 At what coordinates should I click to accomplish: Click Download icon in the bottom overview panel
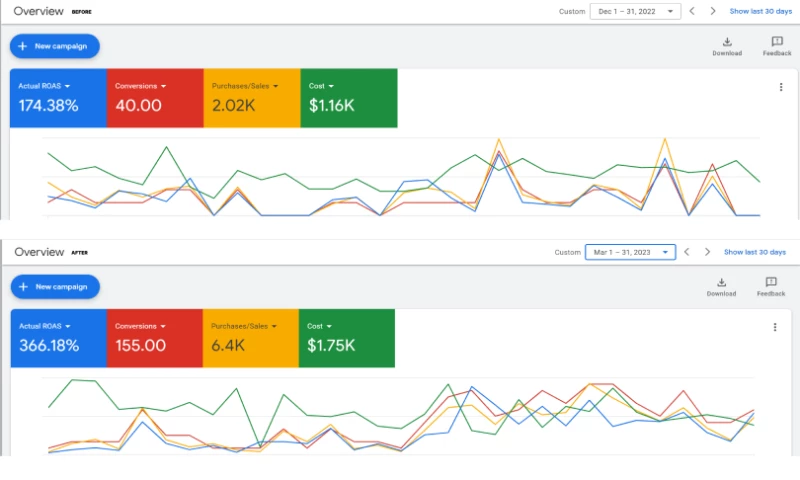pyautogui.click(x=721, y=283)
